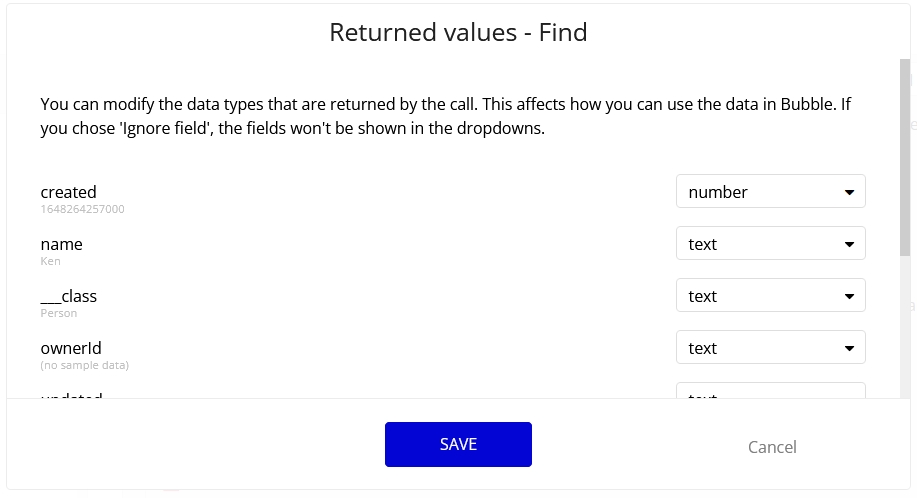Image resolution: width=917 pixels, height=498 pixels.
Task: Click the sample value "Ken"
Action: point(50,261)
